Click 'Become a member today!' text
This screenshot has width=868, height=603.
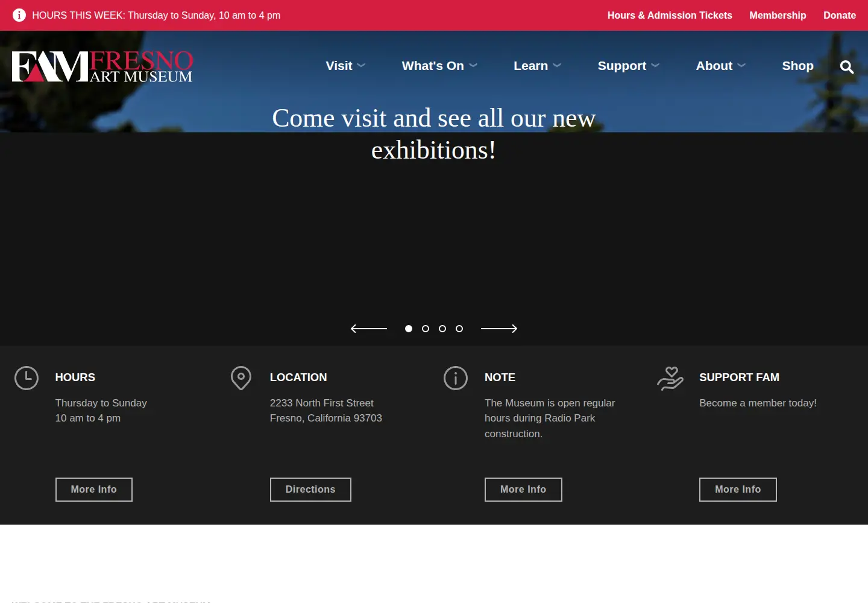click(x=758, y=403)
